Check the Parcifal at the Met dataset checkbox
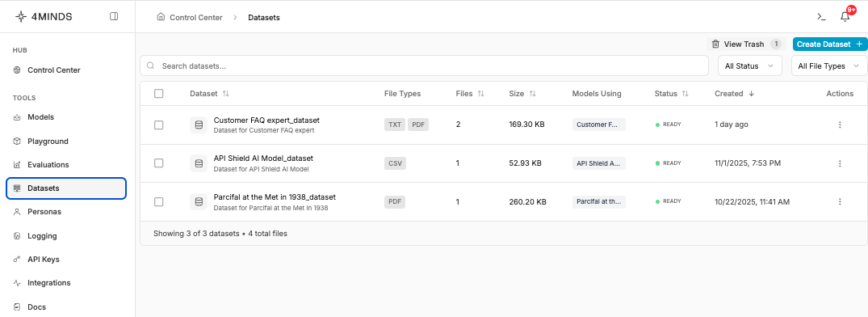 tap(159, 201)
